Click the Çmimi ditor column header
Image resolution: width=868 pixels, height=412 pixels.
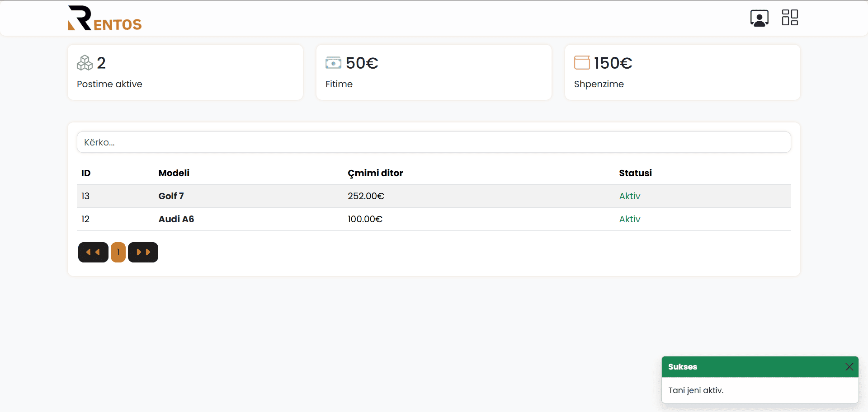tap(375, 173)
